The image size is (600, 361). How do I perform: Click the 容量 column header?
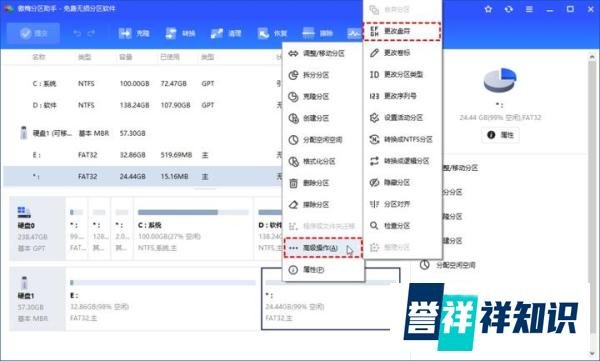[126, 57]
